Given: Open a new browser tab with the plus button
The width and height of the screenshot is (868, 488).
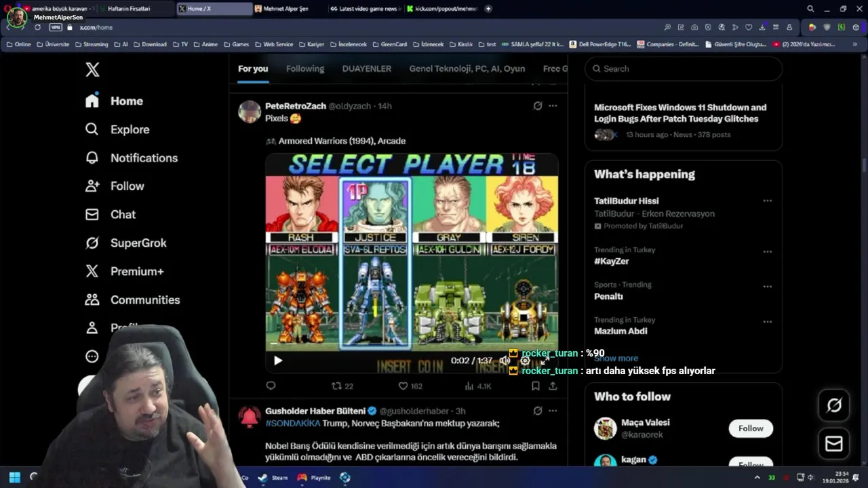Looking at the screenshot, I should pyautogui.click(x=488, y=9).
